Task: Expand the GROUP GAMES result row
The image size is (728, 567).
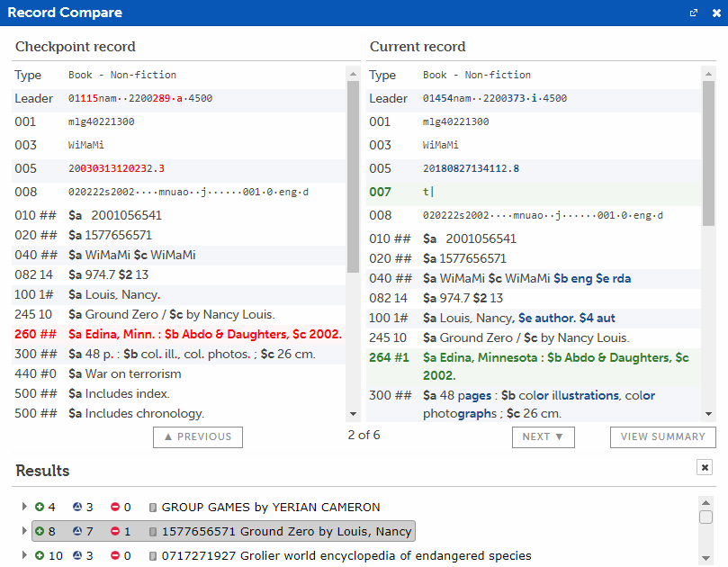Action: click(x=24, y=508)
